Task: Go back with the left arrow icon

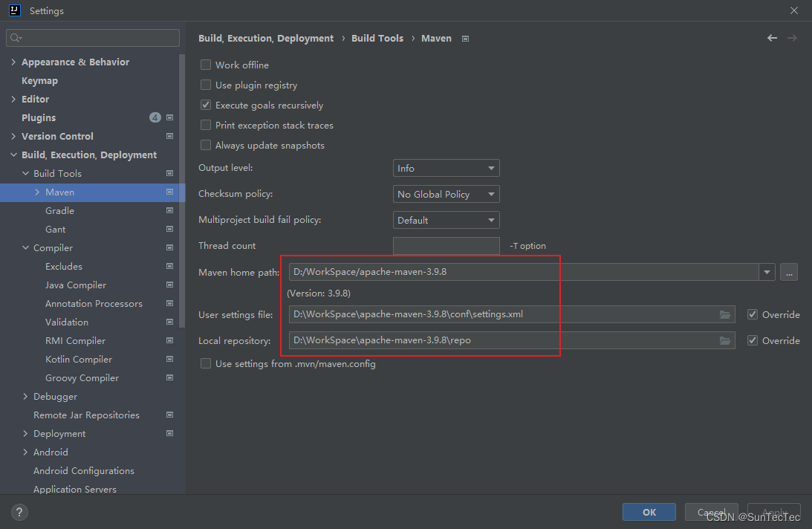Action: coord(772,38)
